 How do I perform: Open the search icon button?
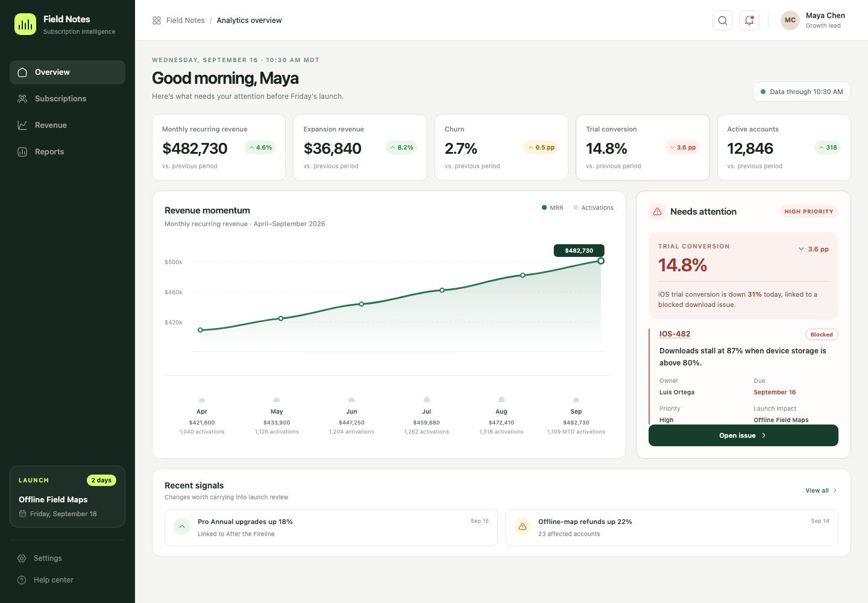point(723,21)
